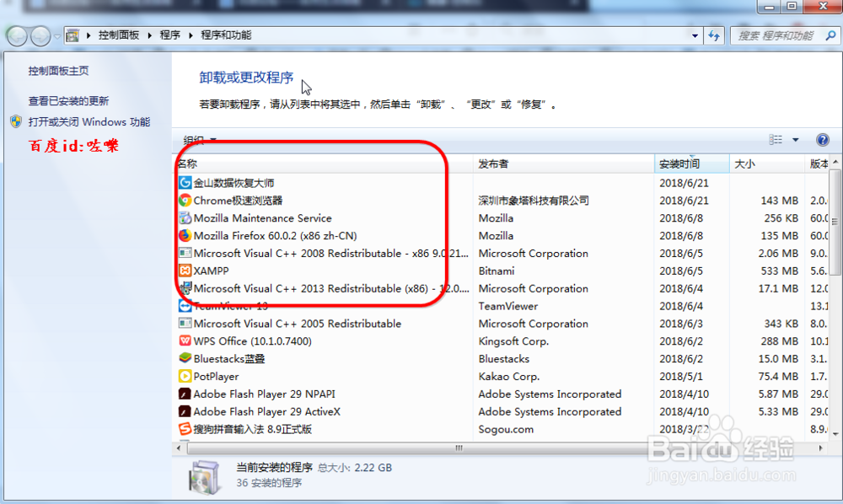Click the Forward navigation arrow
This screenshot has height=504, width=843.
click(x=40, y=36)
